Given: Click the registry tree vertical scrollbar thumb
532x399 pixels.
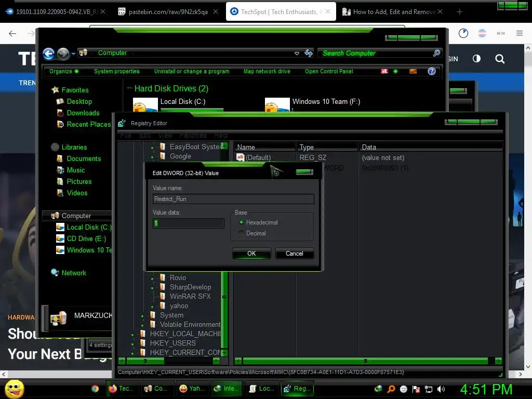Looking at the screenshot, I should click(x=224, y=297).
